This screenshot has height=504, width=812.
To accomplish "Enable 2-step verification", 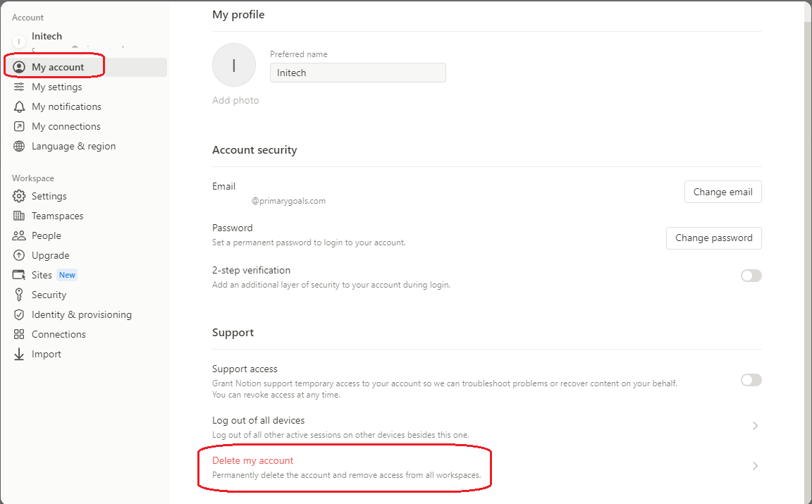I will point(751,276).
